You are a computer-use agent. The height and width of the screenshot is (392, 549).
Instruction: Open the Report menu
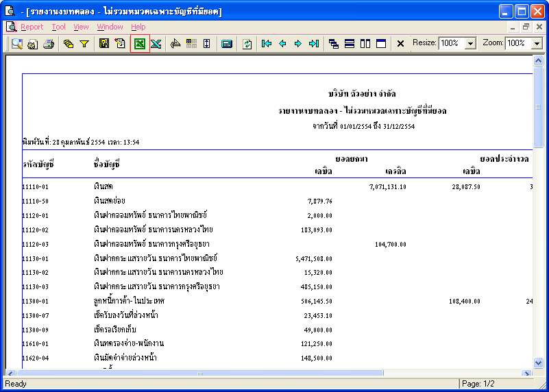point(32,27)
